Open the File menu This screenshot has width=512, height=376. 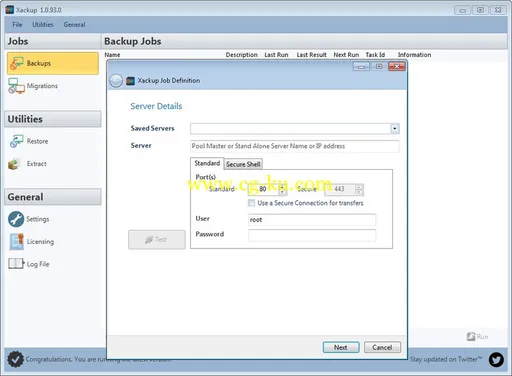pos(17,25)
